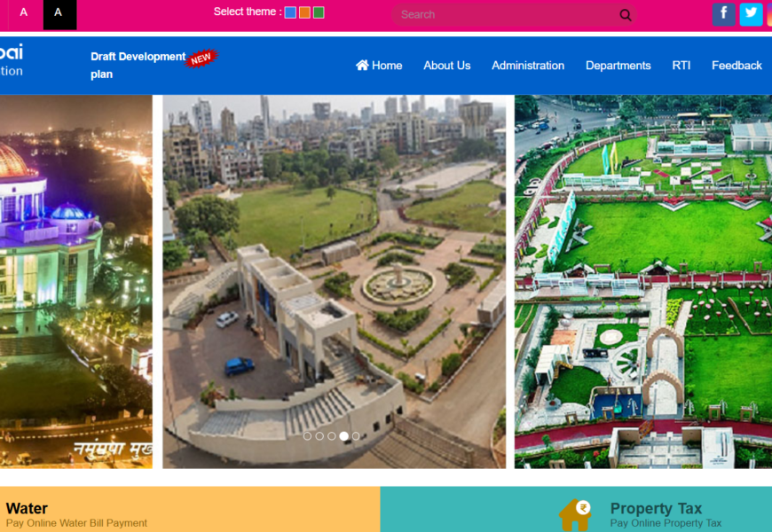Screen dimensions: 772x532
Task: Jump to the first carousel slide dot
Action: (x=307, y=436)
